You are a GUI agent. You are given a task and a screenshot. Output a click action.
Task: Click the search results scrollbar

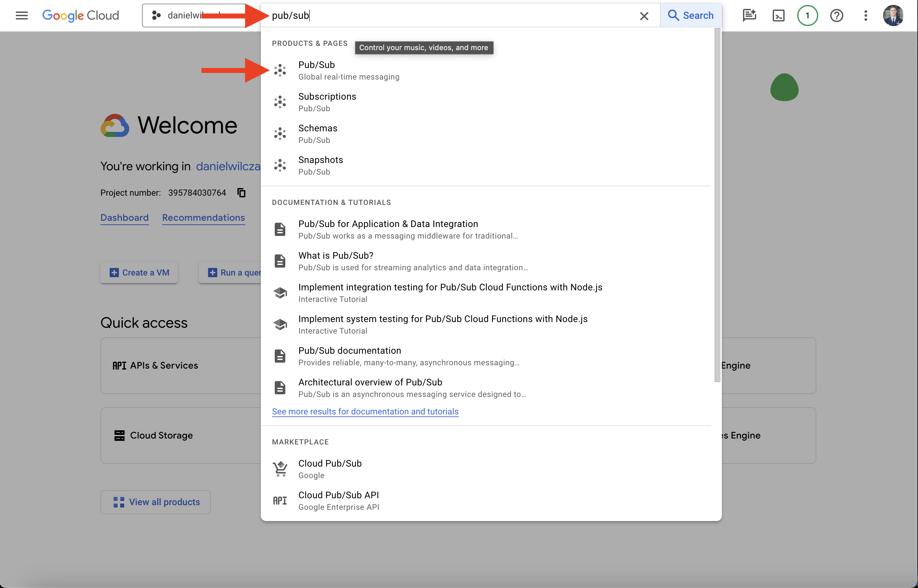point(718,205)
